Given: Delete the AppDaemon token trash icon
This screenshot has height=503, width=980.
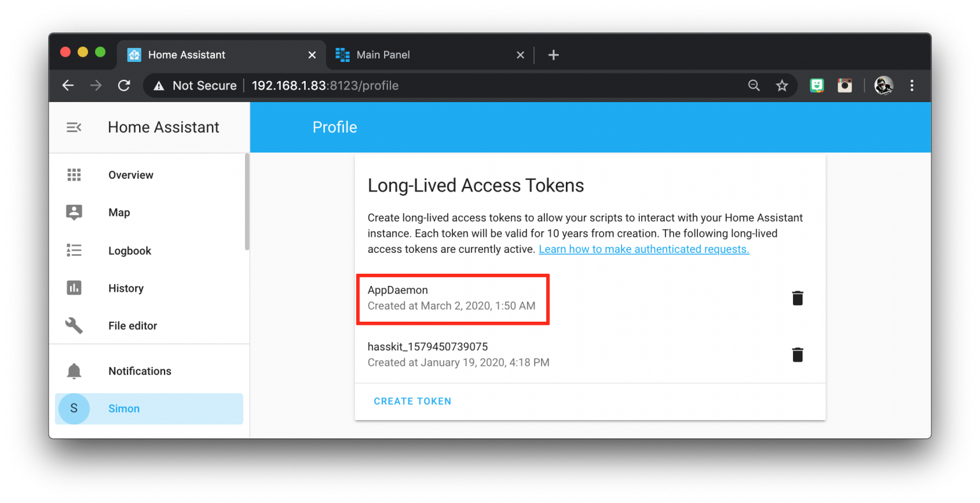Looking at the screenshot, I should pyautogui.click(x=798, y=297).
